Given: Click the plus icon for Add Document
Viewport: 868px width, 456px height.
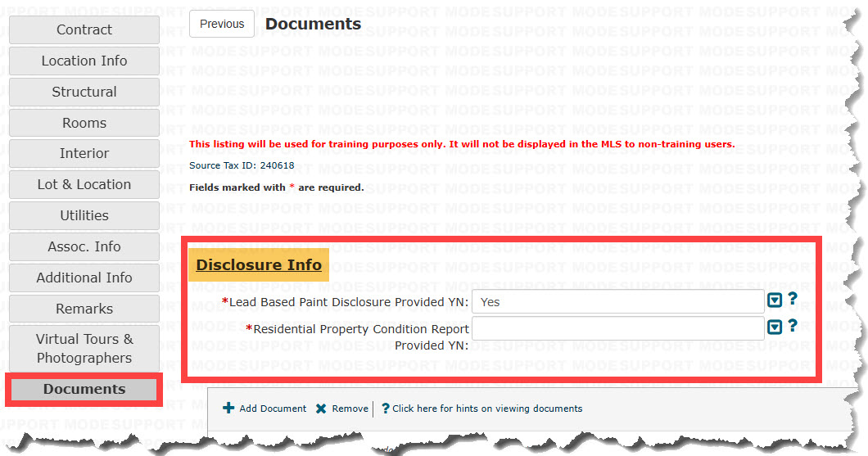Looking at the screenshot, I should (228, 409).
